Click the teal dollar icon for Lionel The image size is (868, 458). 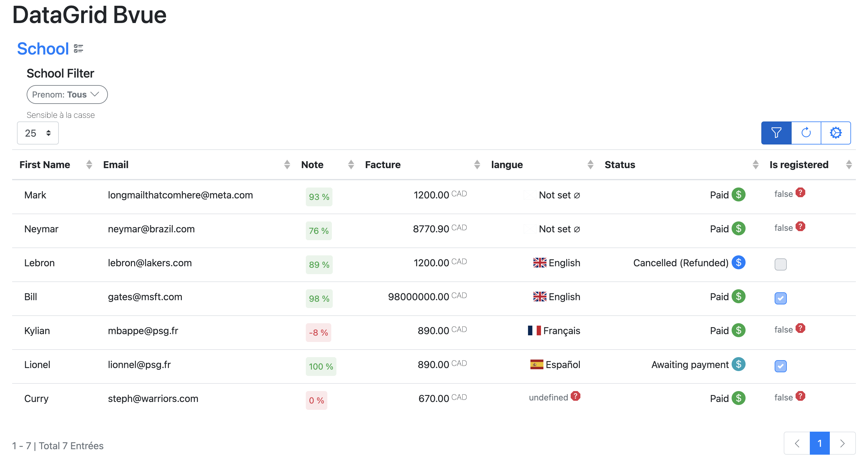738,364
